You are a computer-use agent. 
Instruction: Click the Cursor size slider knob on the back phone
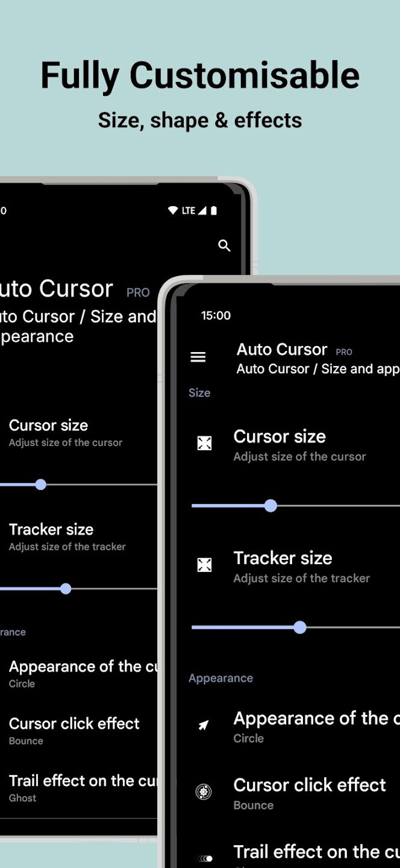(40, 485)
